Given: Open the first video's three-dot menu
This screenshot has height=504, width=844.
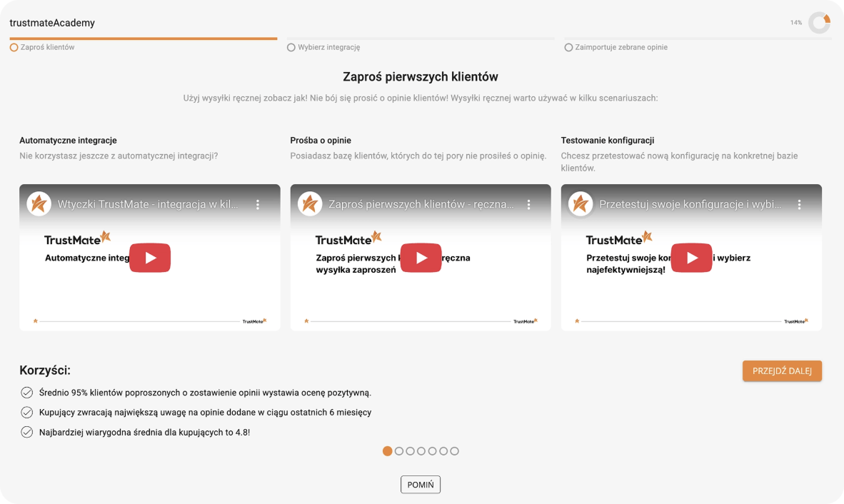Looking at the screenshot, I should point(258,204).
